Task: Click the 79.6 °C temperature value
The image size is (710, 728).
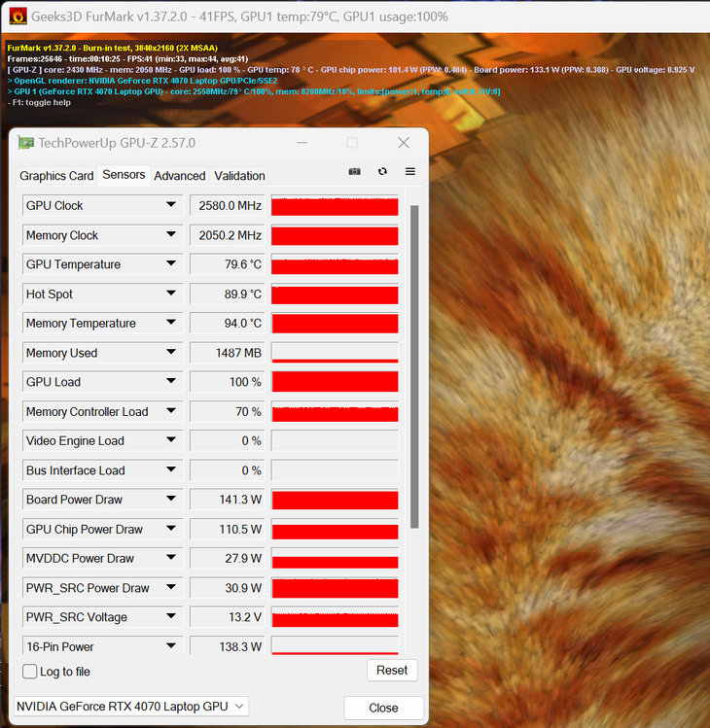Action: (228, 264)
